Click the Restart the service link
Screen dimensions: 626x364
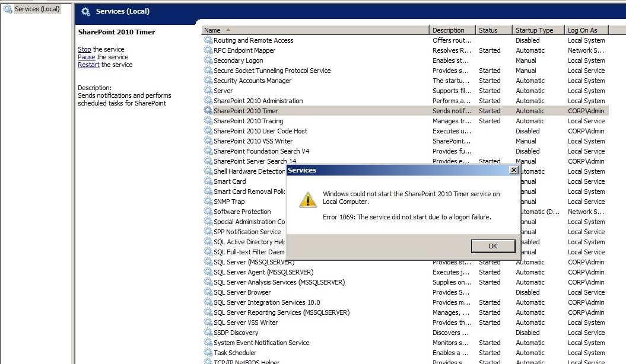pos(88,65)
